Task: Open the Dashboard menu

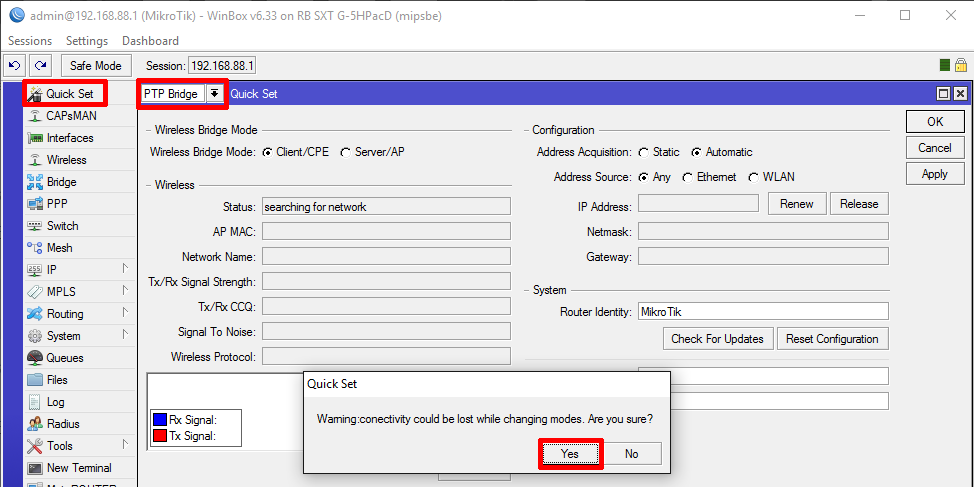Action: coord(150,41)
